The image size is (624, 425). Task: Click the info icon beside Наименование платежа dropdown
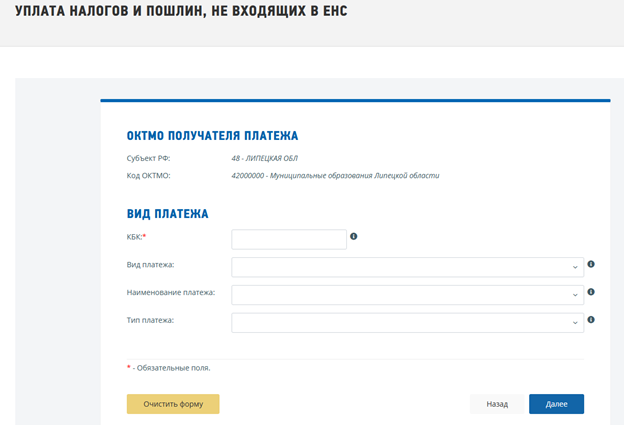591,292
